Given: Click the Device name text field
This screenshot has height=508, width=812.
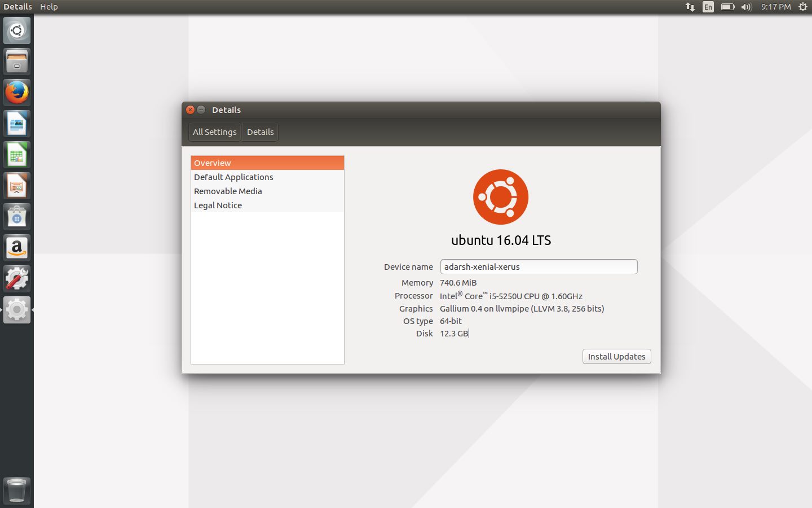Looking at the screenshot, I should pos(539,267).
